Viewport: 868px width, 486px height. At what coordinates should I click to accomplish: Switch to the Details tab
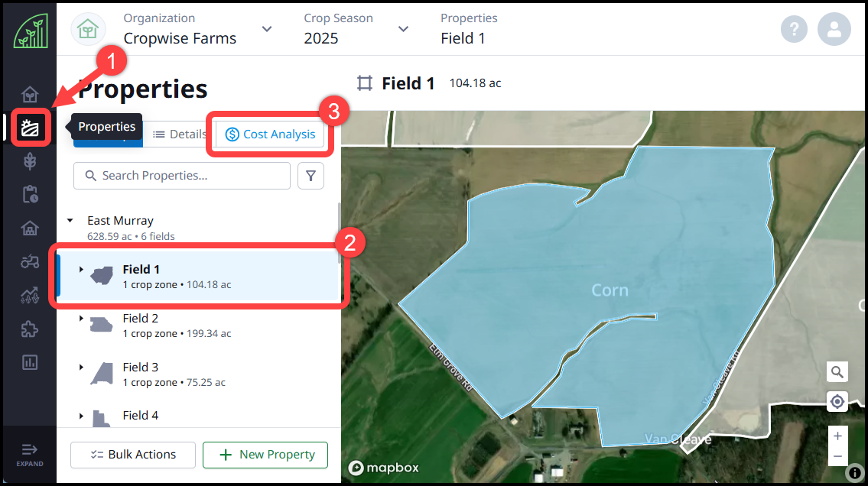coord(180,134)
